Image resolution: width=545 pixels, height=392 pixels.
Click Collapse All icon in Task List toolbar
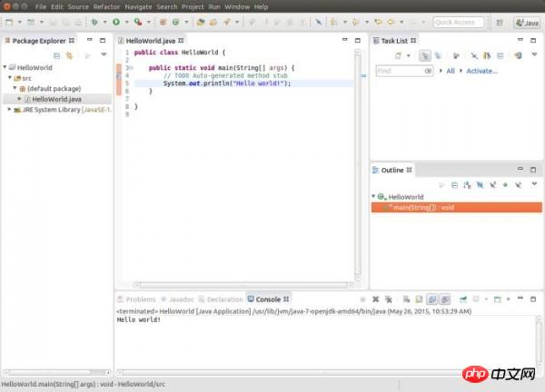(500, 55)
